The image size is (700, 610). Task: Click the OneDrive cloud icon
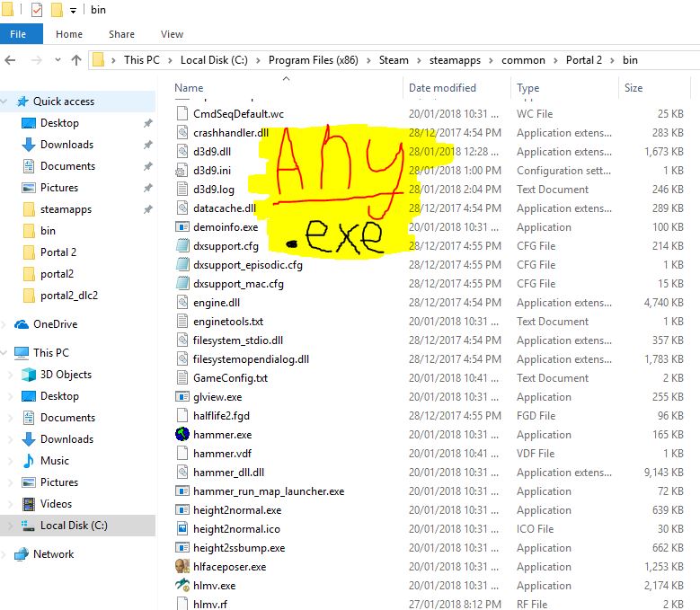pos(22,324)
